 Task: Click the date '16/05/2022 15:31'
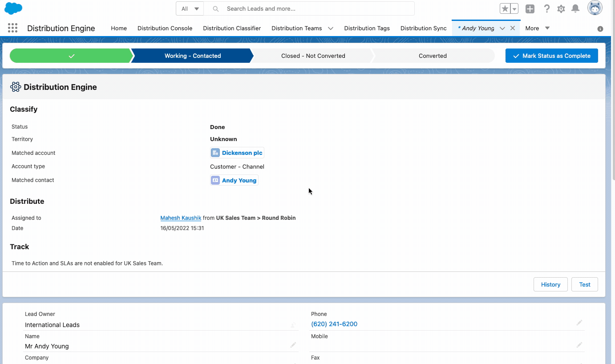coord(182,228)
